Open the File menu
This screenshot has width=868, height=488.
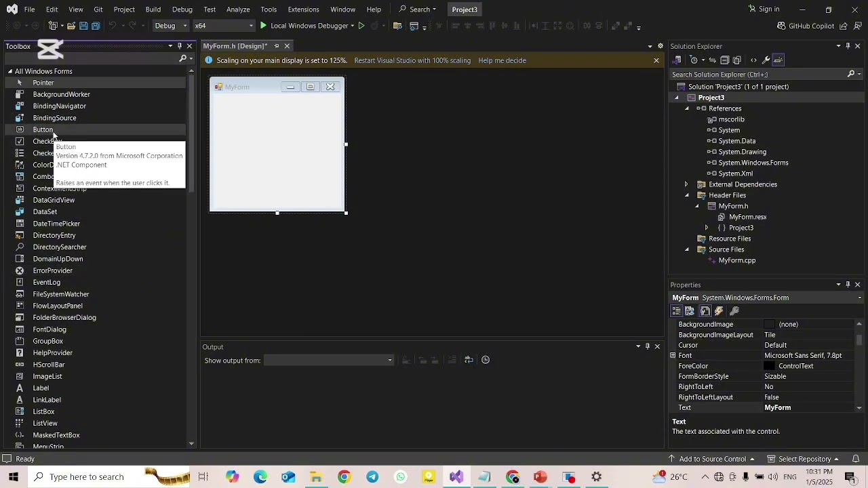point(29,9)
